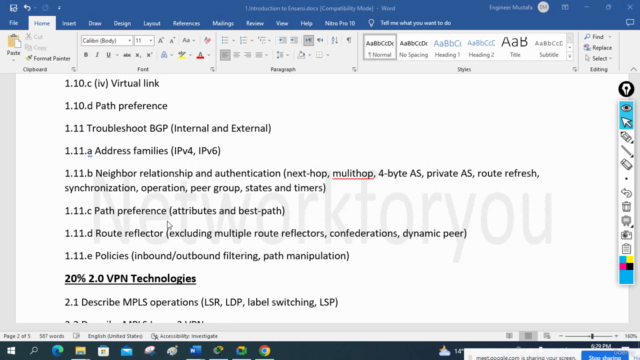640x360 pixels.
Task: Toggle Center paragraph alignment
Action: [236, 55]
